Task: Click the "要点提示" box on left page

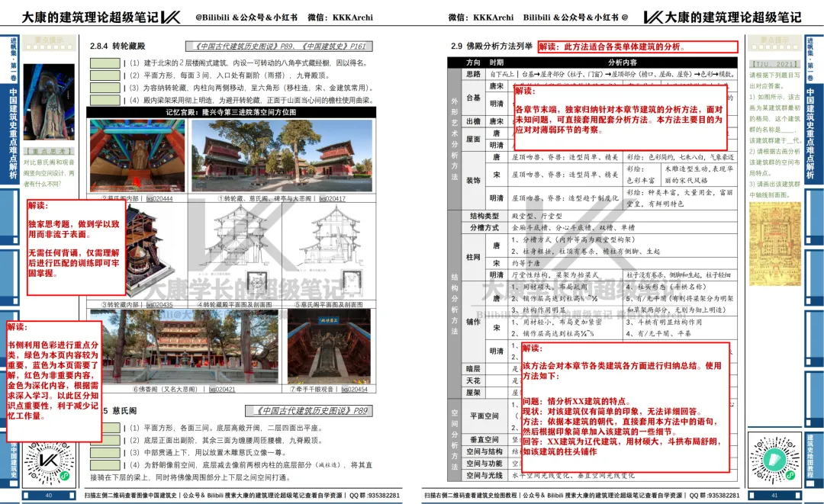Action: pyautogui.click(x=50, y=43)
